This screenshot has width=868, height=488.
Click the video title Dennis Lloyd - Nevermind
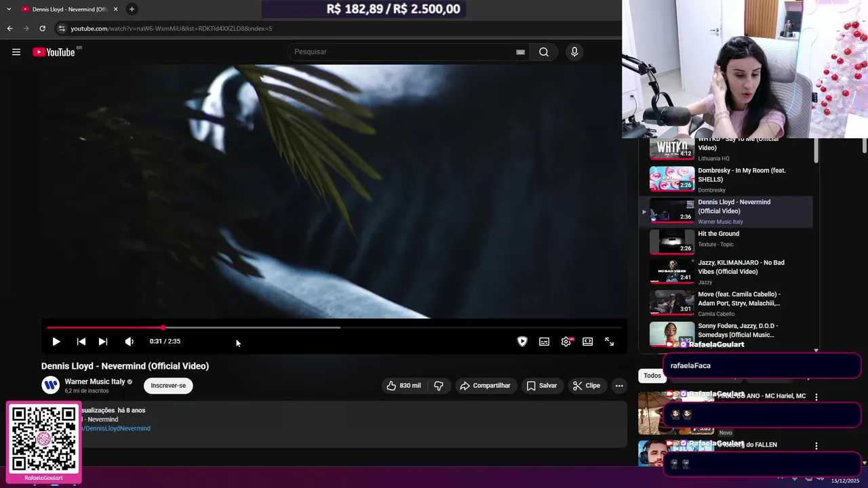pyautogui.click(x=125, y=366)
